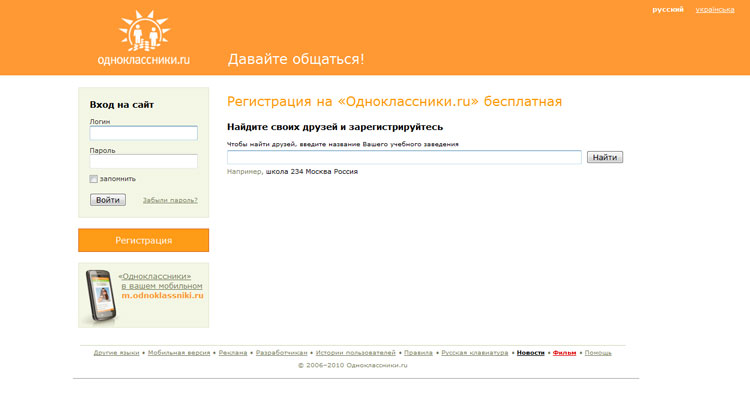Screen dimensions: 750x394
Task: Click the «Вход на сайт» heading
Action: (121, 105)
